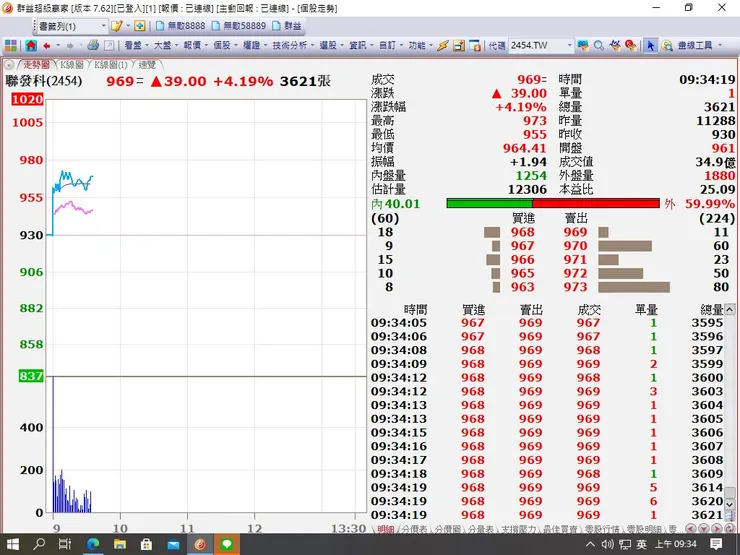Select the 零股行情 bottom tab
740x555 pixels.
(x=603, y=530)
